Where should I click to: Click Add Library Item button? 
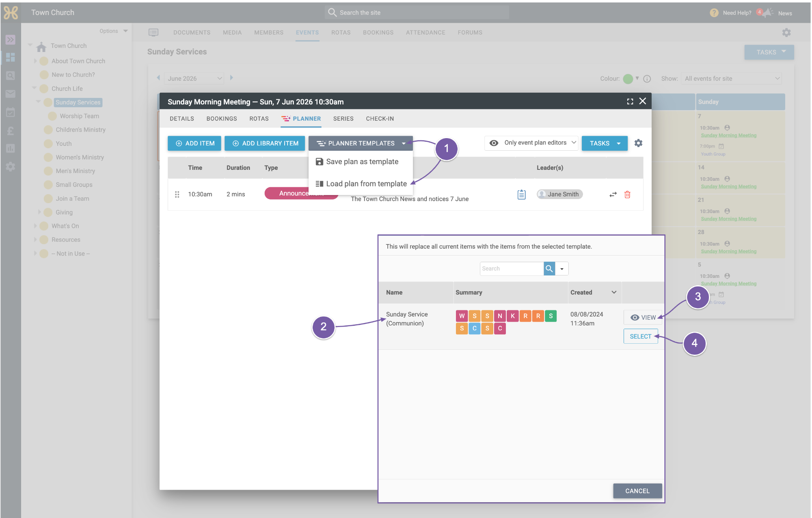265,143
